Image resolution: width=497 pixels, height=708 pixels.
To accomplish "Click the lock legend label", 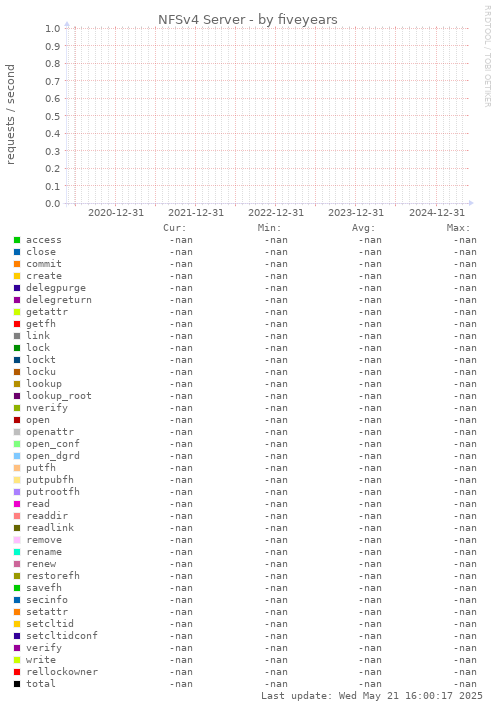I will point(38,348).
